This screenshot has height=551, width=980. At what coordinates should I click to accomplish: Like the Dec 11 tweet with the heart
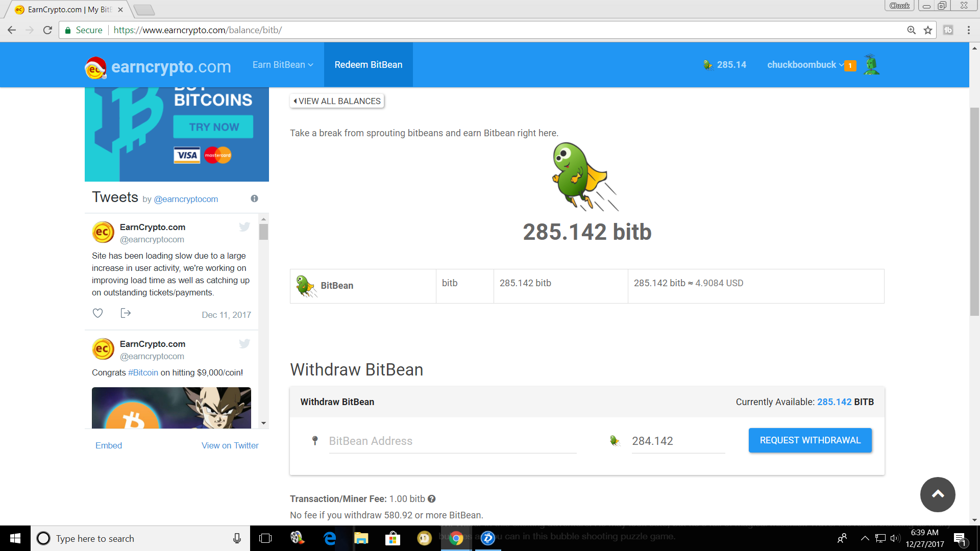coord(97,313)
